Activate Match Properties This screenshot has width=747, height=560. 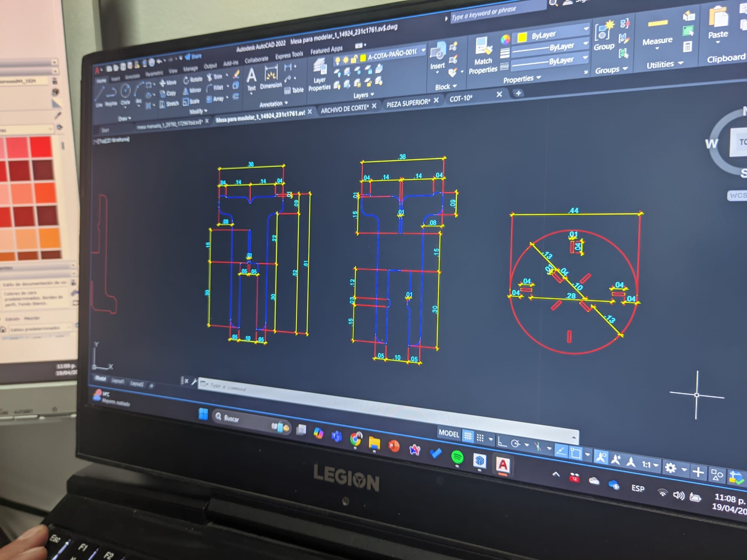tap(483, 56)
